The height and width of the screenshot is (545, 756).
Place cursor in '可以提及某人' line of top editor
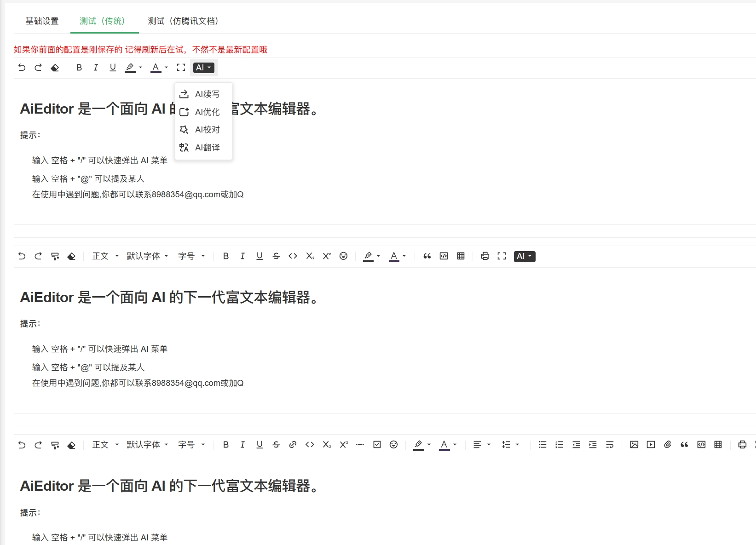coord(88,179)
